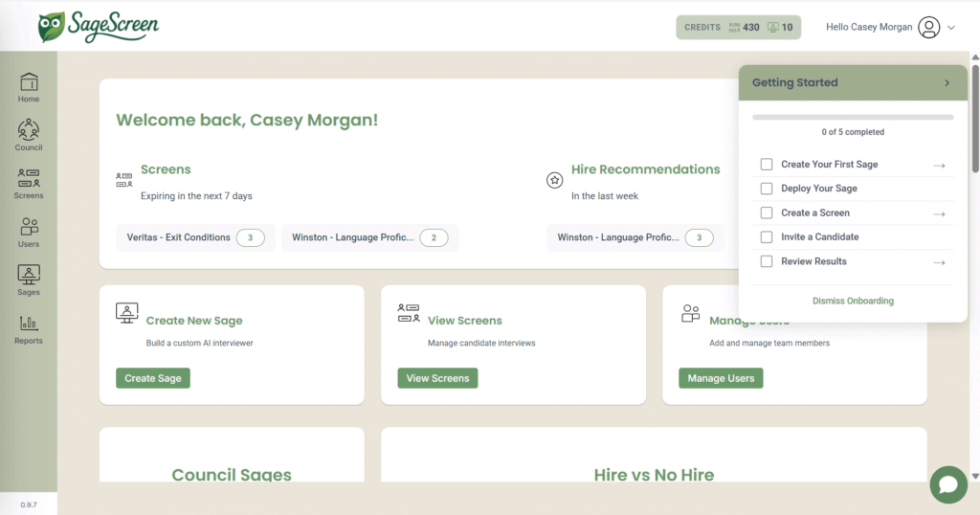
Task: Click the Screens heading in welcome card
Action: pos(166,169)
